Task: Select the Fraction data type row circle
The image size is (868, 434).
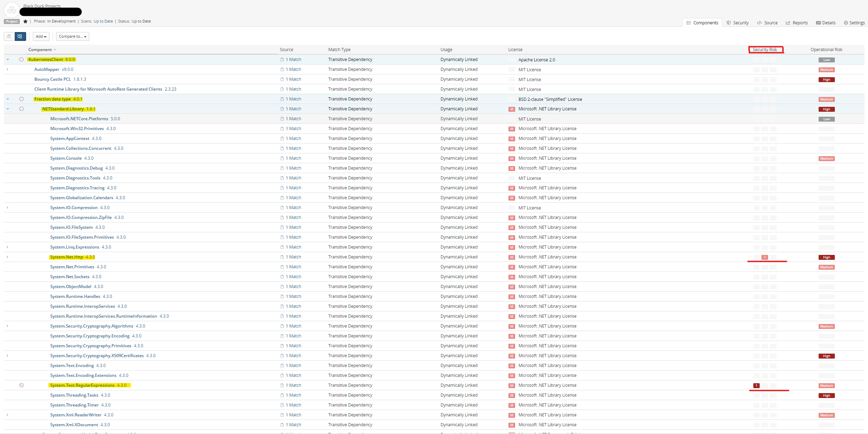Action: (x=22, y=99)
